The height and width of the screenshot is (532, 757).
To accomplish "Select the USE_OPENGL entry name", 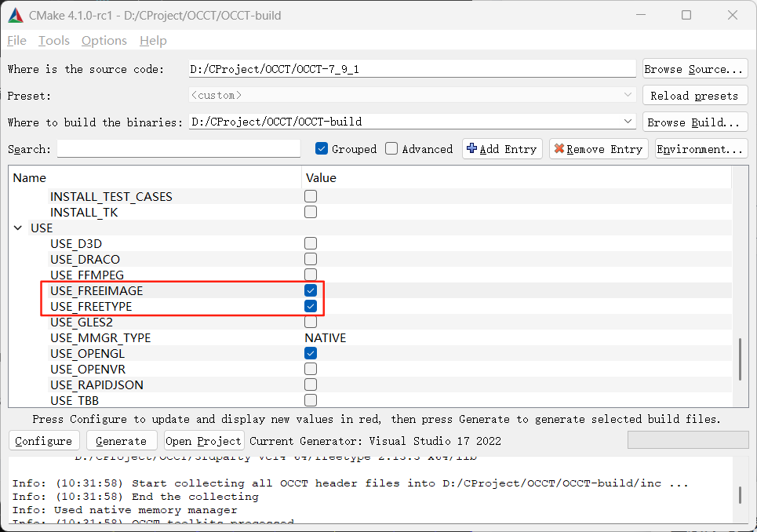I will click(87, 353).
